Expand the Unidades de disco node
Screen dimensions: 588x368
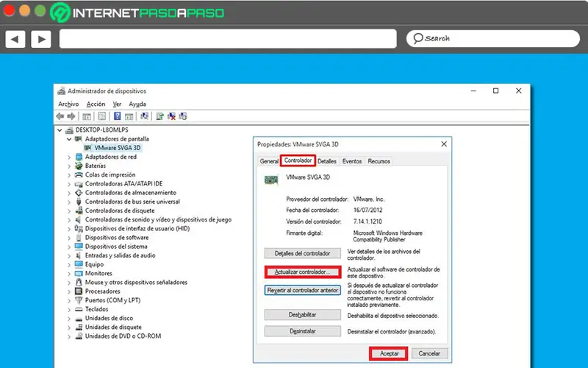coord(69,319)
